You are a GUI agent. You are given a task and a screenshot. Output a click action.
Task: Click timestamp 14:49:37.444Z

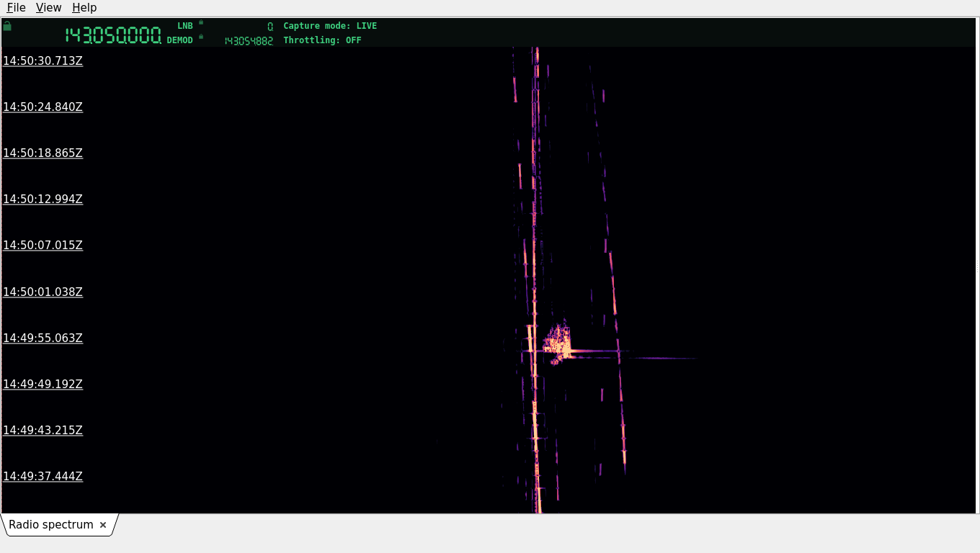[43, 477]
